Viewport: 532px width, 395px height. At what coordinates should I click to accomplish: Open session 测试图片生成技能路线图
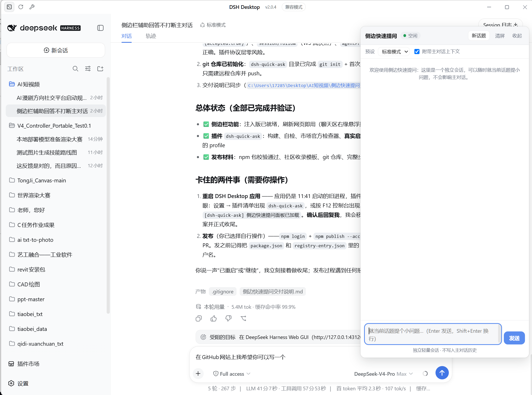56,152
